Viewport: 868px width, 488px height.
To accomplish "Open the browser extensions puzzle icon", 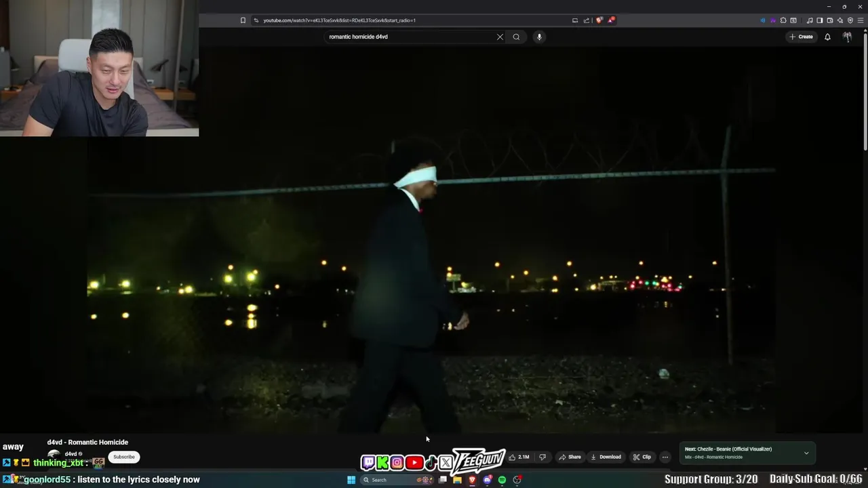I will (783, 20).
